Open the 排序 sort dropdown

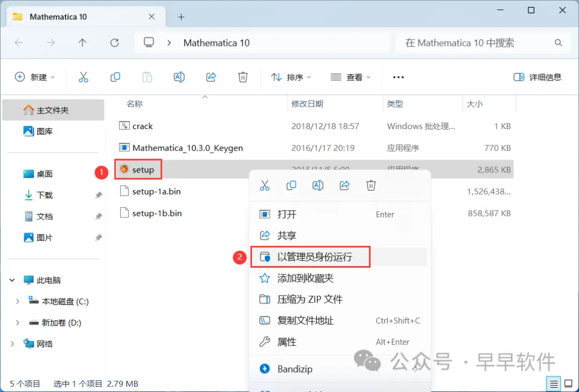tap(291, 77)
